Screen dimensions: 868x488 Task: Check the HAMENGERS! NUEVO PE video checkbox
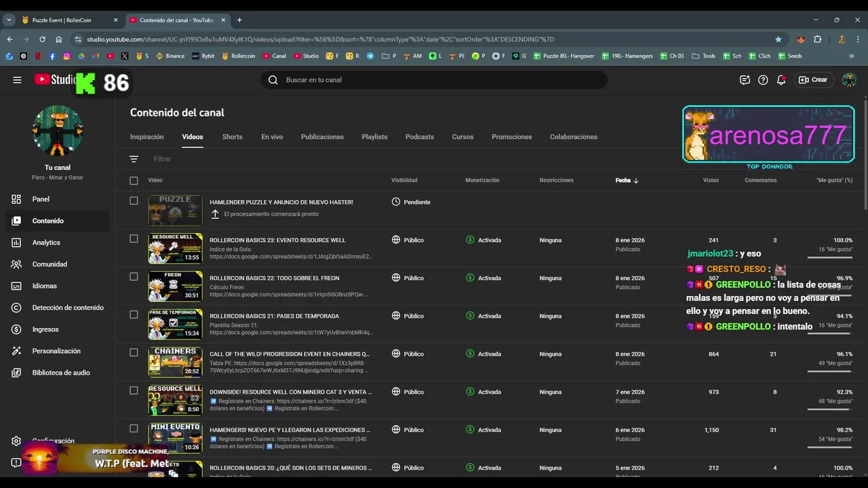coord(134,428)
